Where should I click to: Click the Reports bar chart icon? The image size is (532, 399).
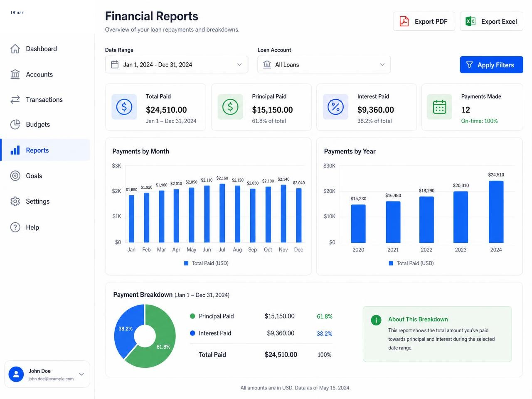tap(15, 150)
